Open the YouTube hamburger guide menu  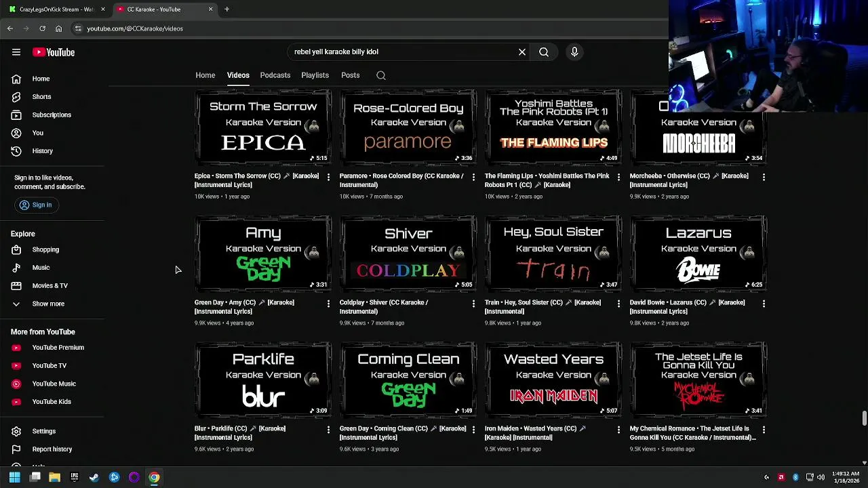tap(16, 52)
